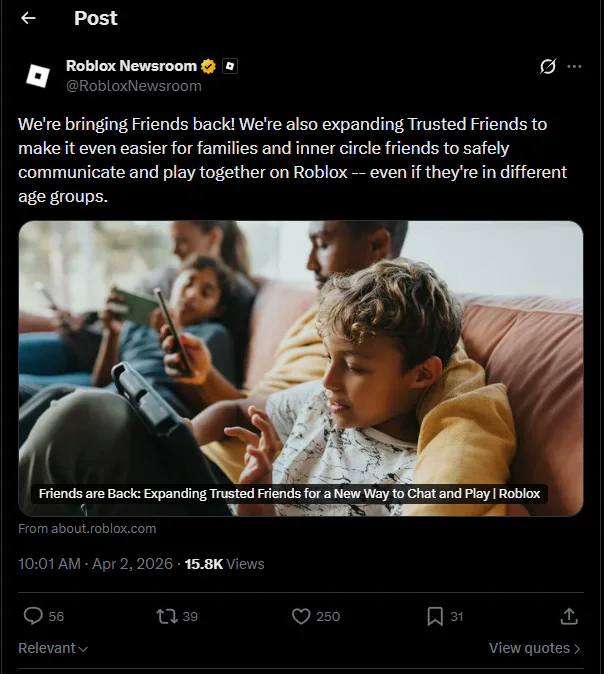
Task: Click the Roblox affiliate badge icon
Action: coord(230,66)
